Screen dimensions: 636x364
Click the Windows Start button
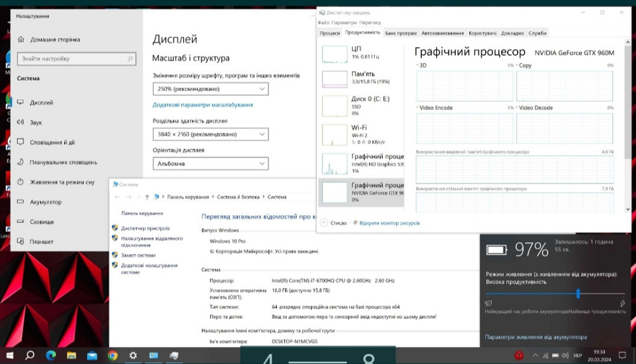coord(10,356)
